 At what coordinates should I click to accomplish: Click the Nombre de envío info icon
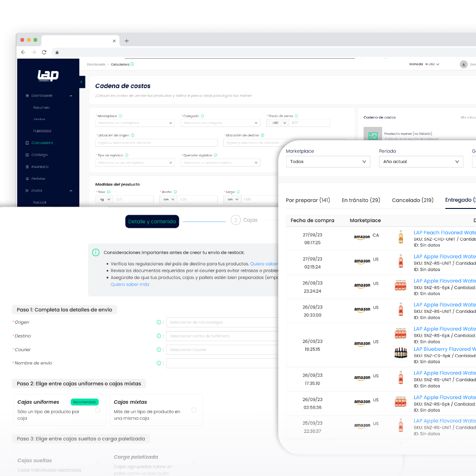159,363
